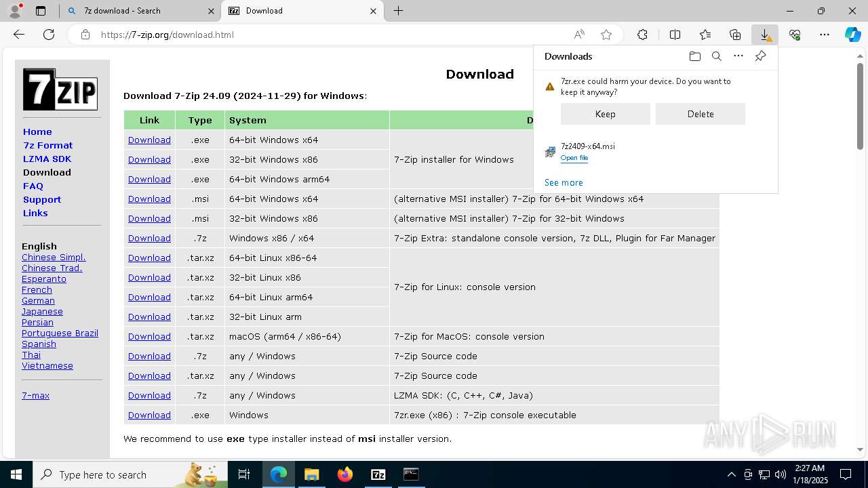Download .msi for 32-bit Windows x86
Viewport: 868px width, 488px height.
pyautogui.click(x=149, y=218)
